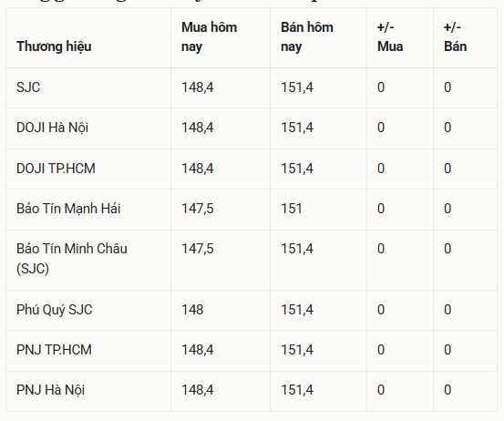Select the DOJI TP.HCM row label

click(x=56, y=169)
